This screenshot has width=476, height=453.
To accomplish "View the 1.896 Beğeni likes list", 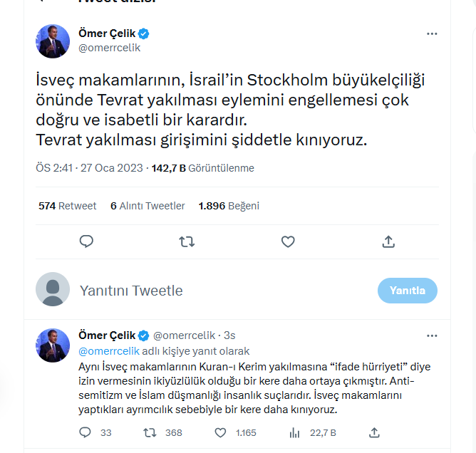I will point(229,206).
